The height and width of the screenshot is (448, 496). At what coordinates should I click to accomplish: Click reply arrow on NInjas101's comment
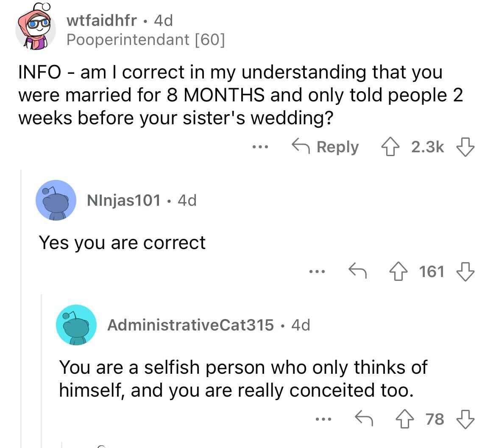click(357, 271)
